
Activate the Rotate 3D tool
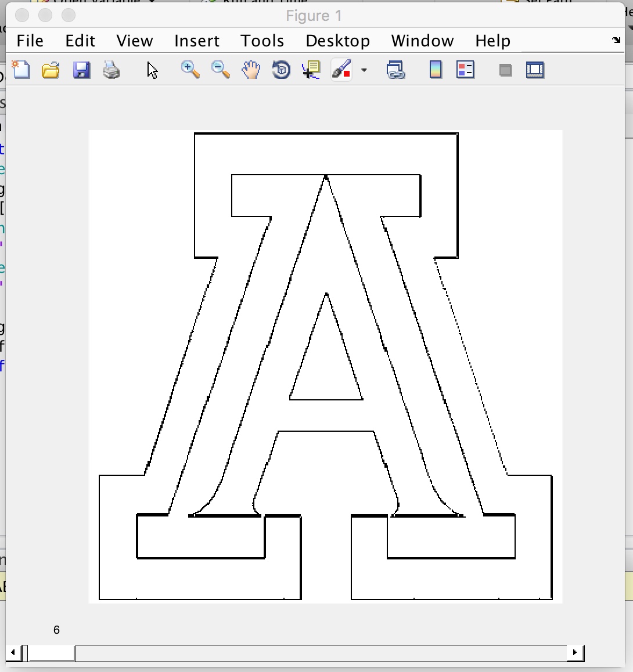[280, 70]
